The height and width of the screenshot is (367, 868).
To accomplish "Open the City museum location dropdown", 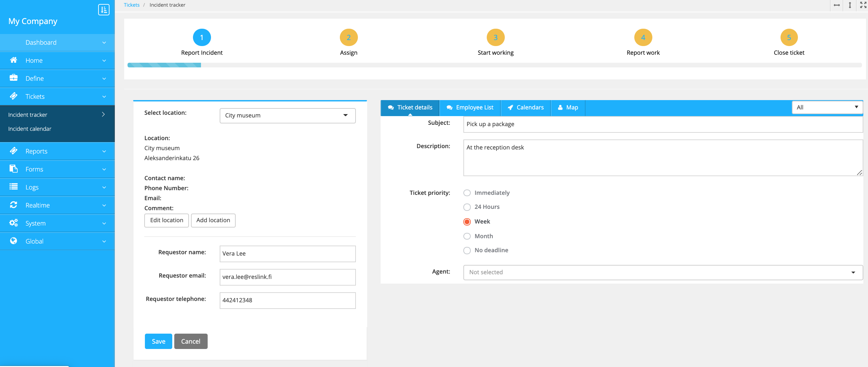I will pos(287,115).
